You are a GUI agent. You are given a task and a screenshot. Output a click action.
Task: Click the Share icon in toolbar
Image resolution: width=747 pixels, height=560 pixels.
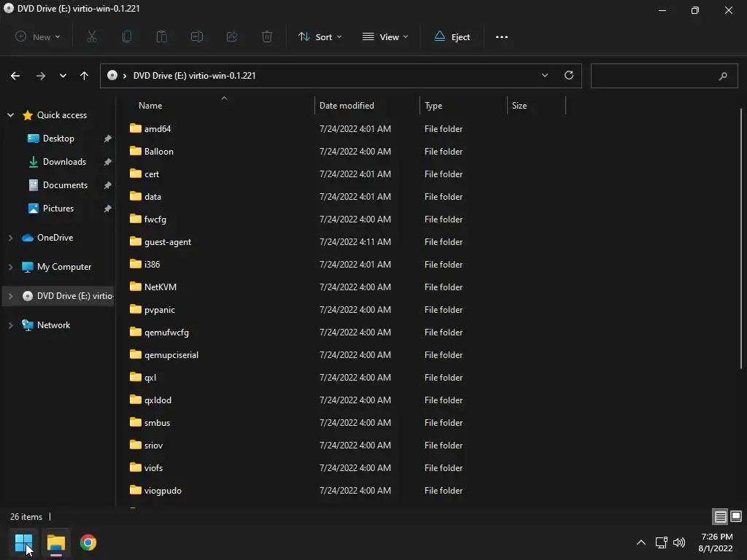coord(232,36)
